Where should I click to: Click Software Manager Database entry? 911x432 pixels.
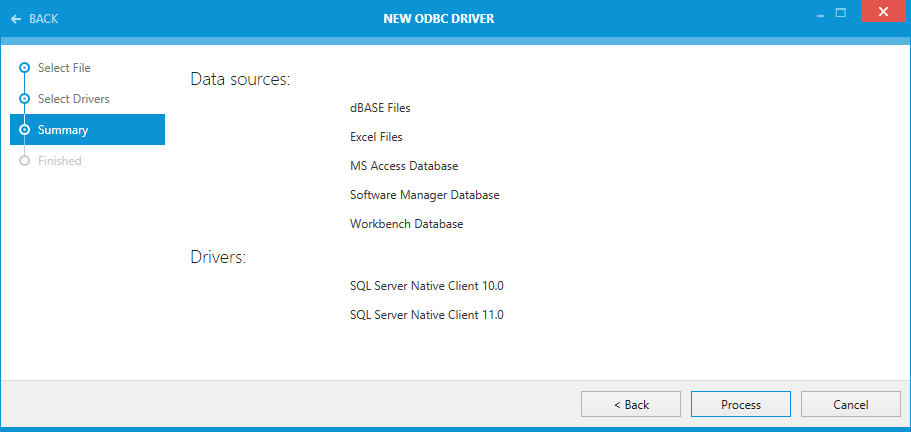424,195
